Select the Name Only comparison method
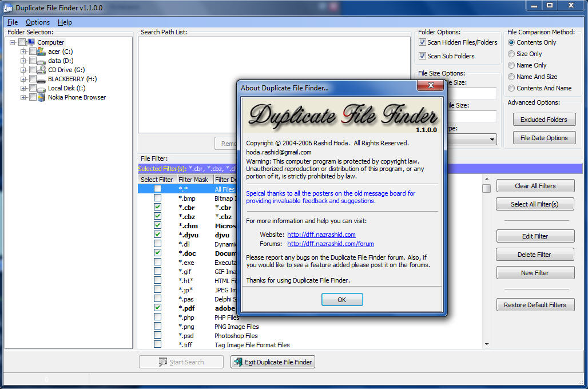Image resolution: width=588 pixels, height=389 pixels. coord(511,65)
